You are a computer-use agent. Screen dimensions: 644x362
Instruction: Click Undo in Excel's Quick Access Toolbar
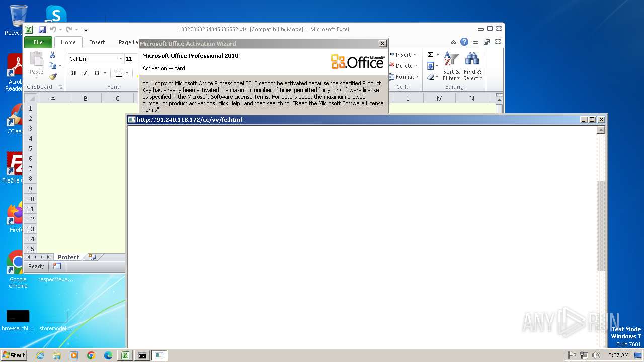click(53, 30)
